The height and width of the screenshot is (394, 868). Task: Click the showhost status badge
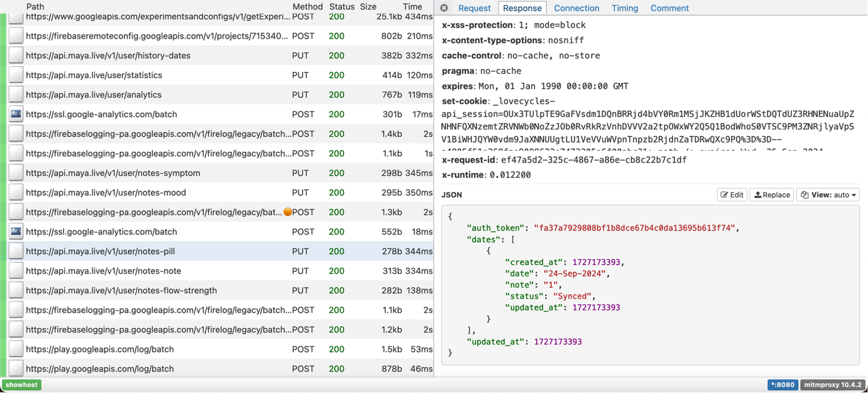(x=22, y=385)
